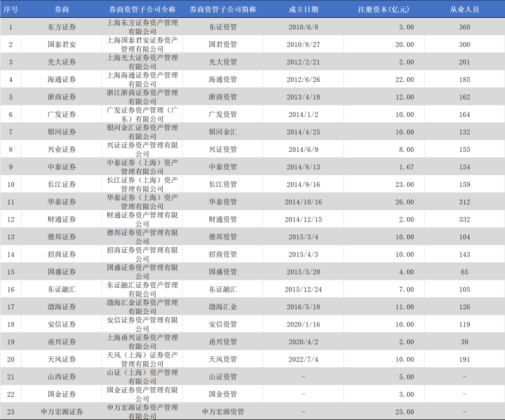Select the 国金证券 cell

click(62, 394)
